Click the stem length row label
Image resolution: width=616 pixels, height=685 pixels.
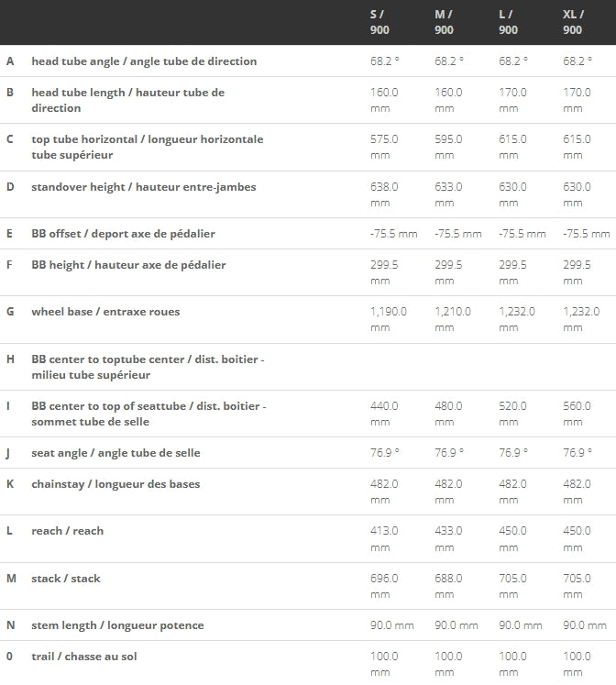117,625
